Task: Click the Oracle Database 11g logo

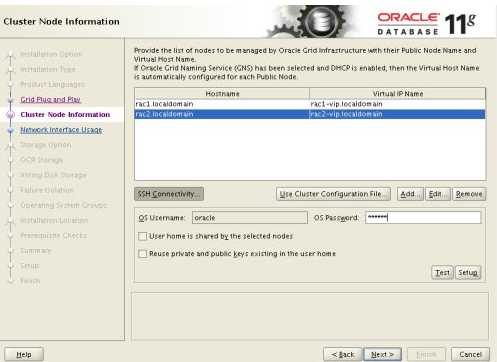Action: [427, 24]
